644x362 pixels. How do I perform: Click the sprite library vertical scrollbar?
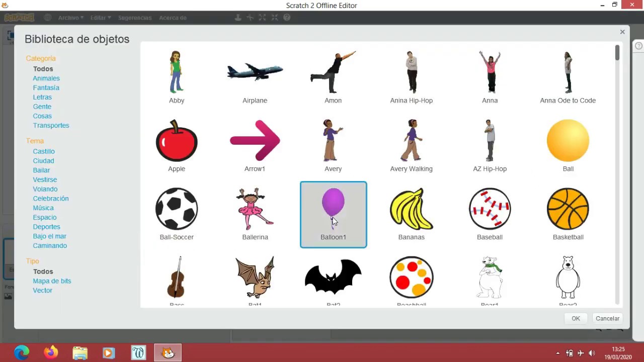click(617, 53)
